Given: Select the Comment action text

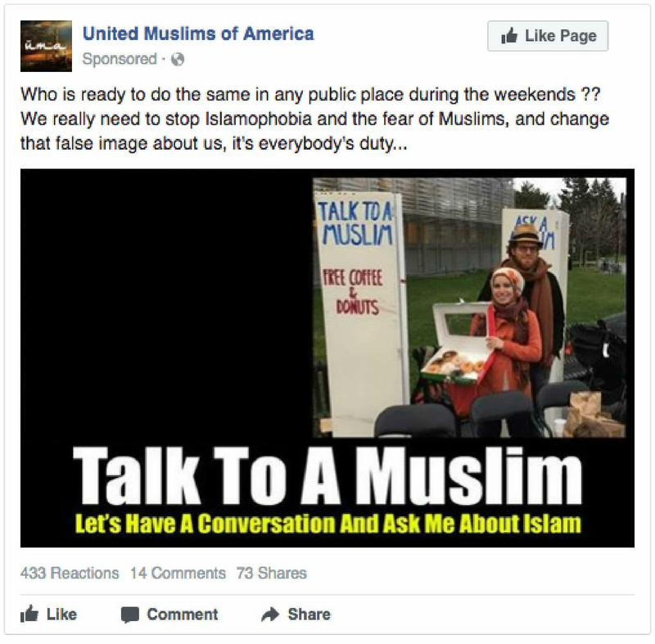Looking at the screenshot, I should (182, 615).
